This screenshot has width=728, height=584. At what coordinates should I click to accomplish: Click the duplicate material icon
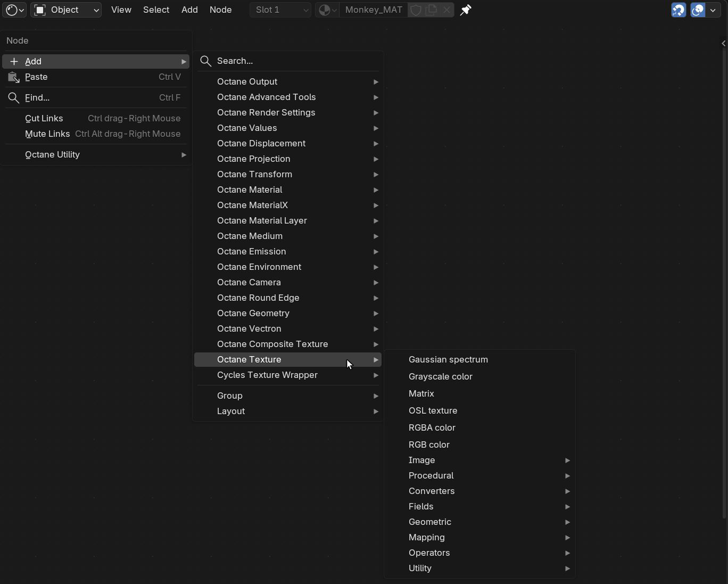[x=432, y=10]
